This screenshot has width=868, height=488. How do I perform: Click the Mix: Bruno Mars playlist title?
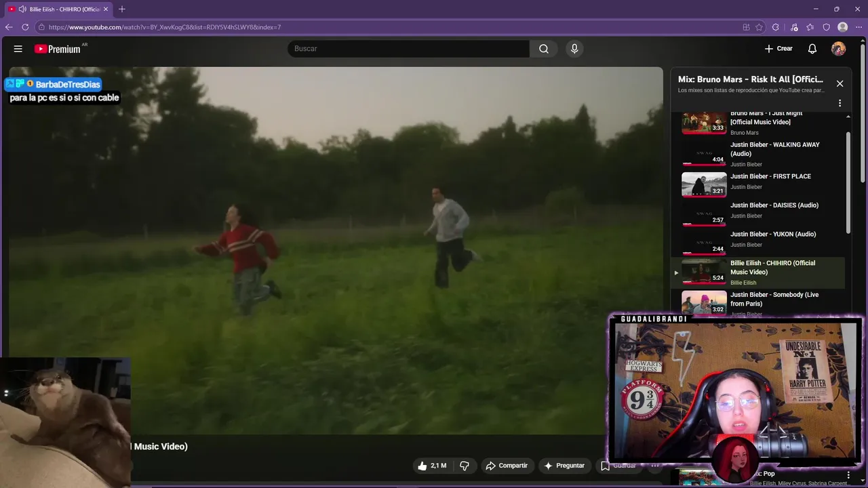[x=751, y=79]
